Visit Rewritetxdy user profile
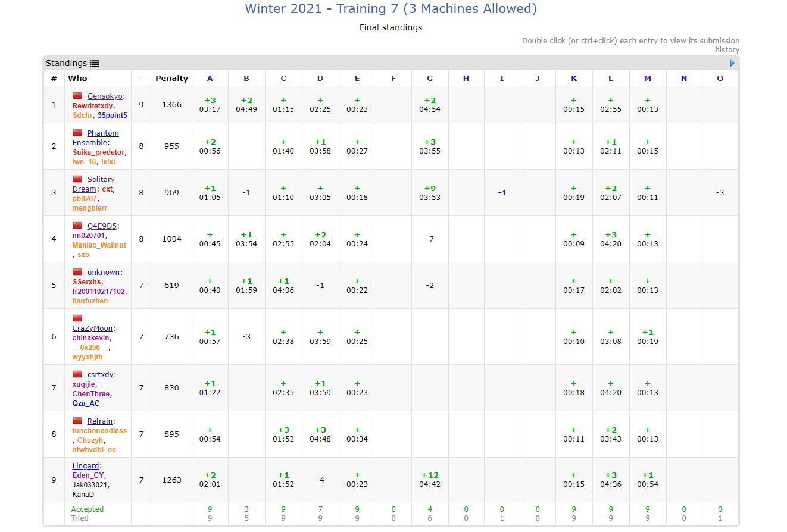Screen dimensions: 787x532 pyautogui.click(x=92, y=106)
